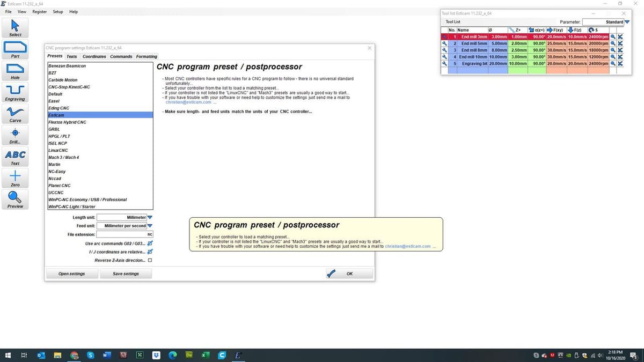Click christian@estlcam.com link in description
Image resolution: width=644 pixels, height=362 pixels.
(188, 102)
